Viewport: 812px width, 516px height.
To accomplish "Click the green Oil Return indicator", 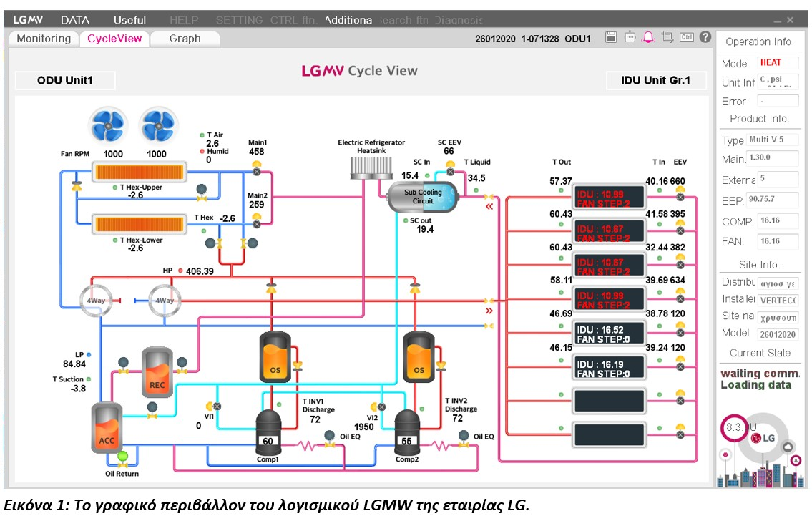I will 122,456.
